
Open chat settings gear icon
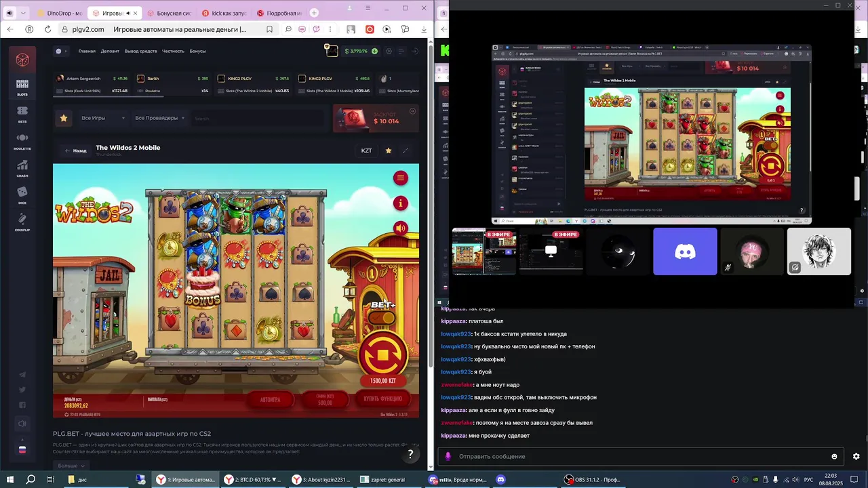pyautogui.click(x=856, y=456)
